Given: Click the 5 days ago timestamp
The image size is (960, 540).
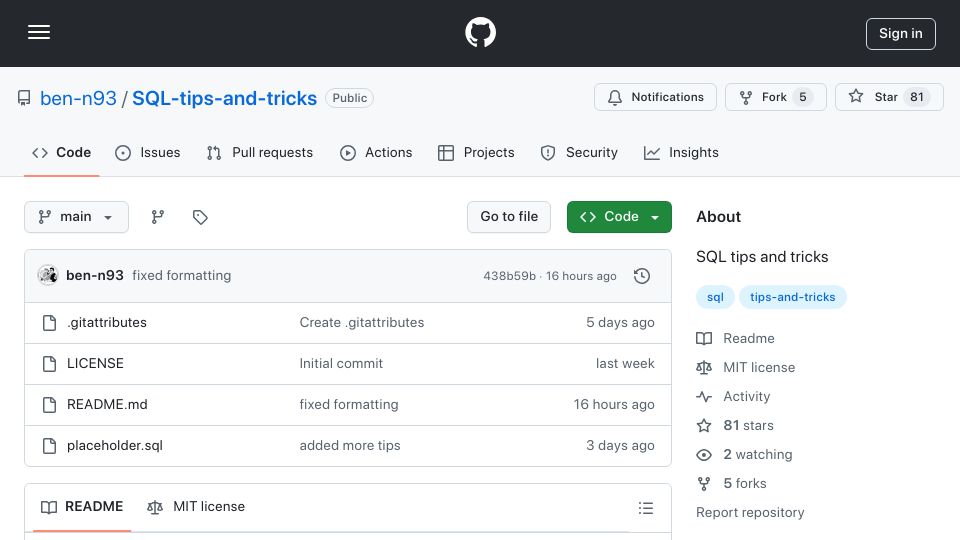Looking at the screenshot, I should click(620, 323).
